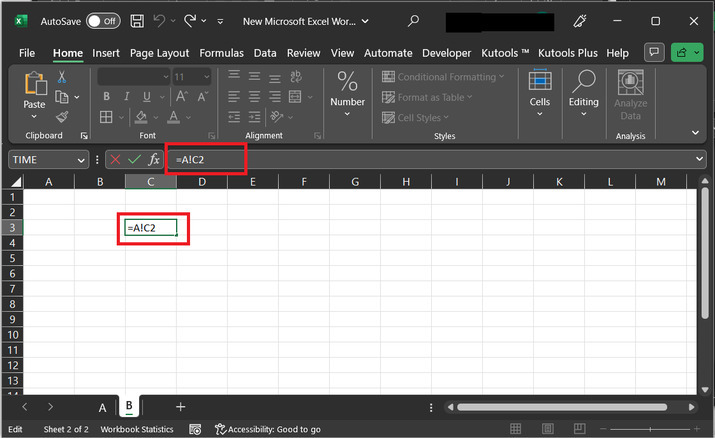
Task: Expand the formula bar chevron
Action: 699,159
